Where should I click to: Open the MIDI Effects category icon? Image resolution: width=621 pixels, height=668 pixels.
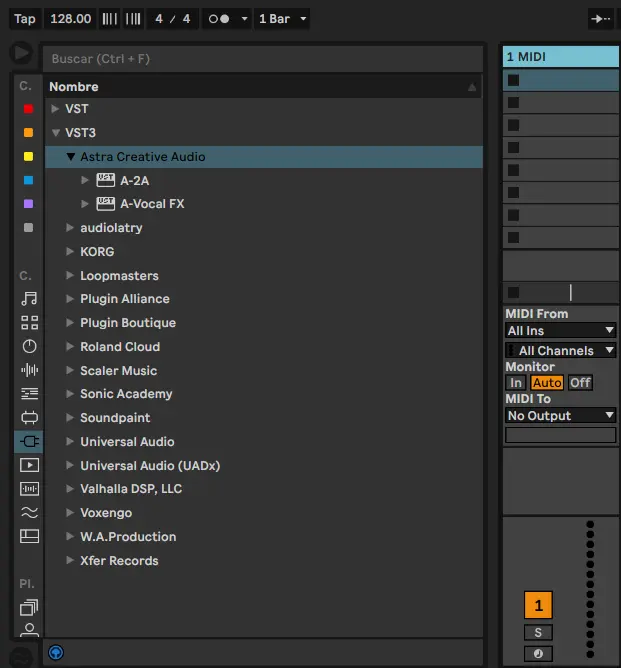[x=29, y=393]
